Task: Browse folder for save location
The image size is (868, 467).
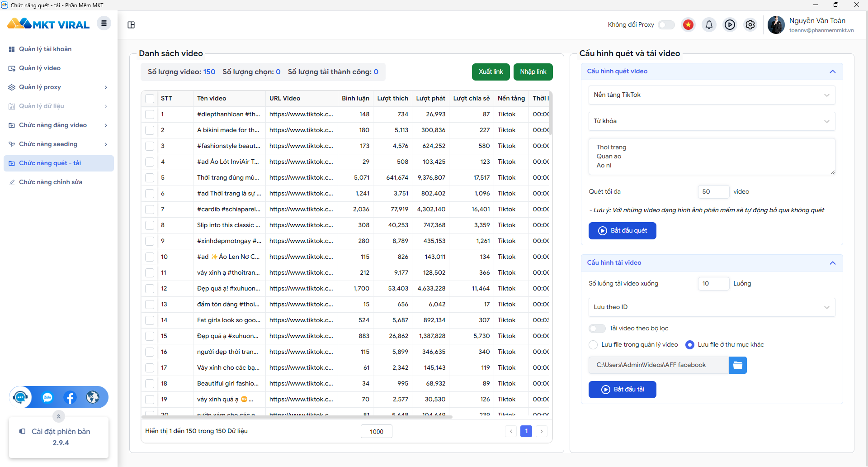Action: (x=738, y=365)
